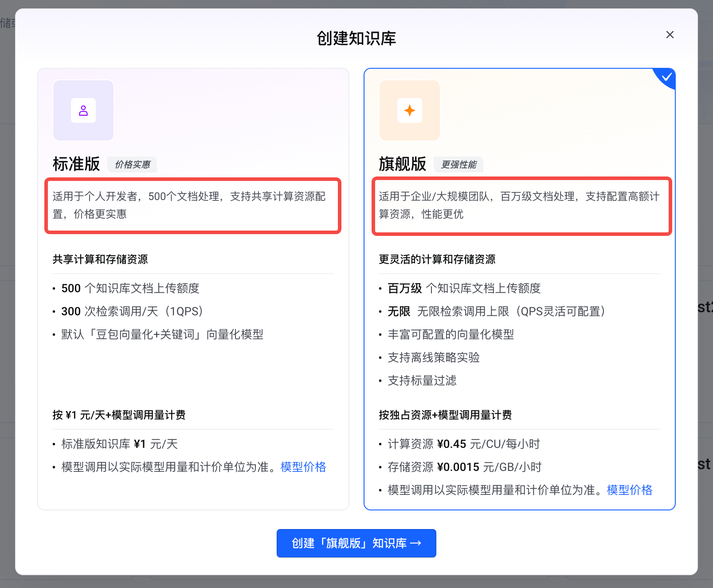This screenshot has height=588, width=713.
Task: Open 模型价格 link in 标准版 card
Action: pyautogui.click(x=303, y=467)
